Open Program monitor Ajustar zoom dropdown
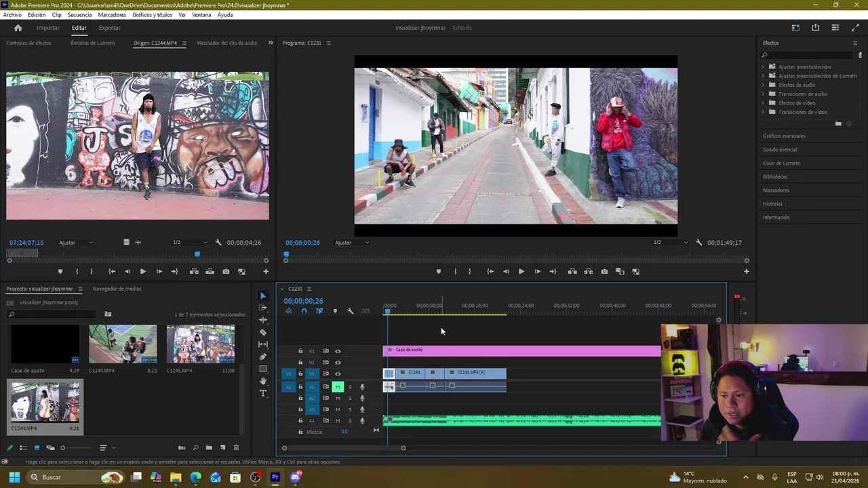Screen dimensions: 868x488 (352, 243)
